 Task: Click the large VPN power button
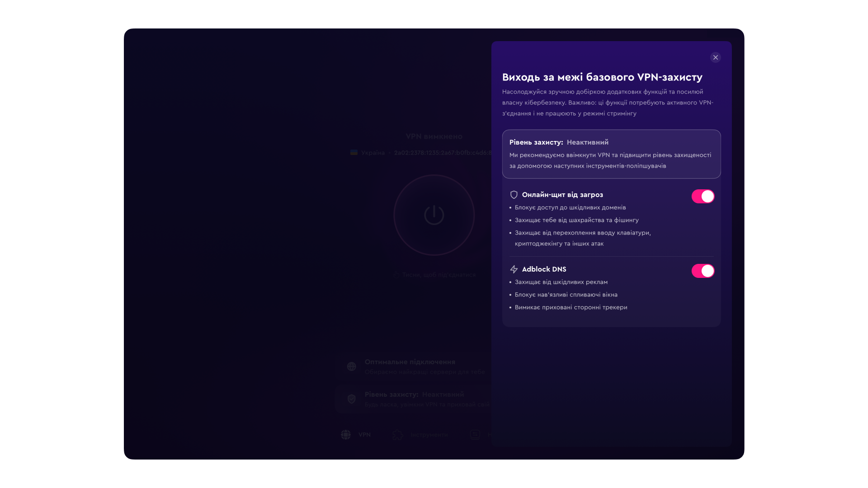434,215
